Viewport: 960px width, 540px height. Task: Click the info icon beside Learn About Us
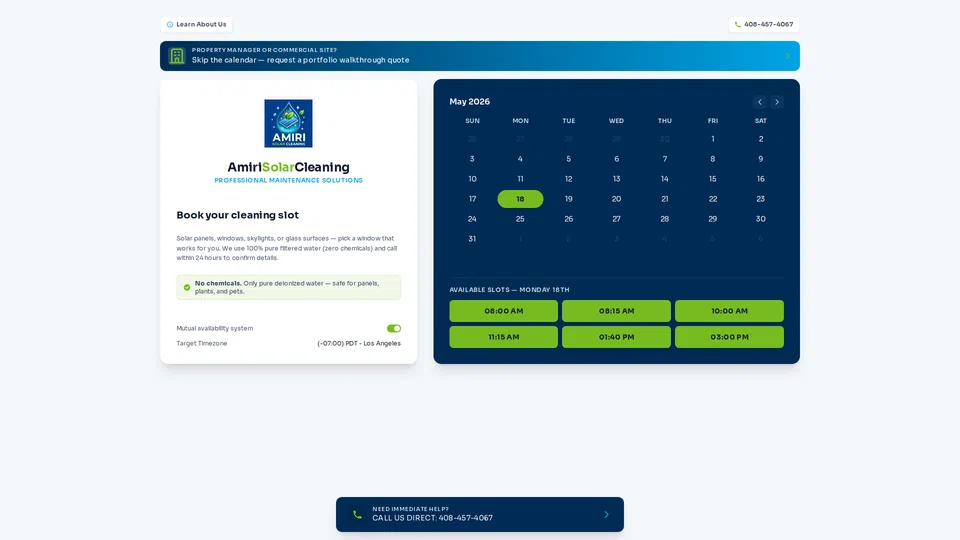[170, 24]
